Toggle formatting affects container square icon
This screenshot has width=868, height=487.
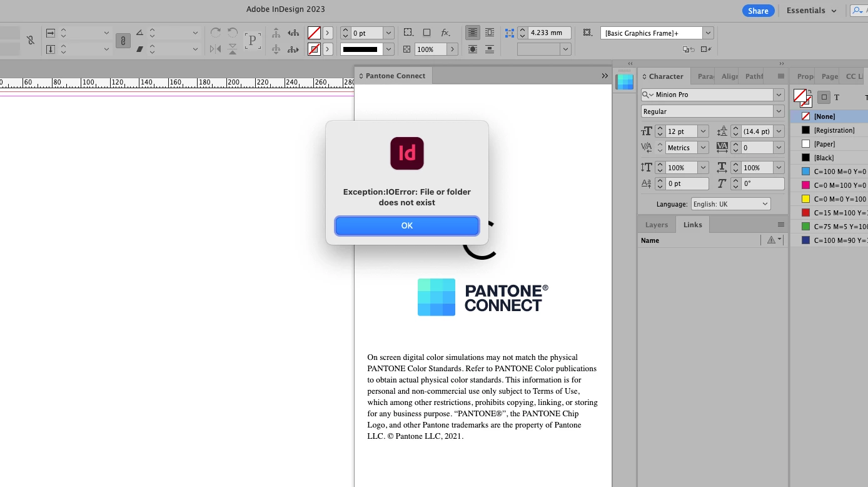point(824,97)
